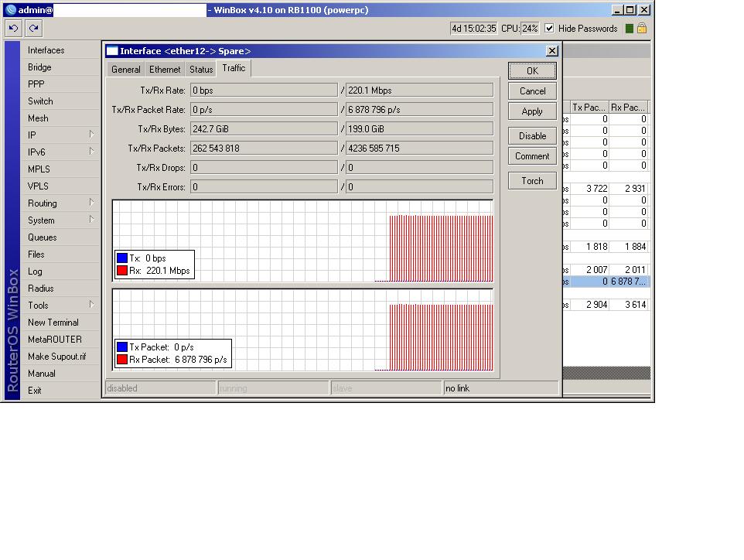Click the red Rx color swatch
This screenshot has width=744, height=560.
pyautogui.click(x=122, y=271)
